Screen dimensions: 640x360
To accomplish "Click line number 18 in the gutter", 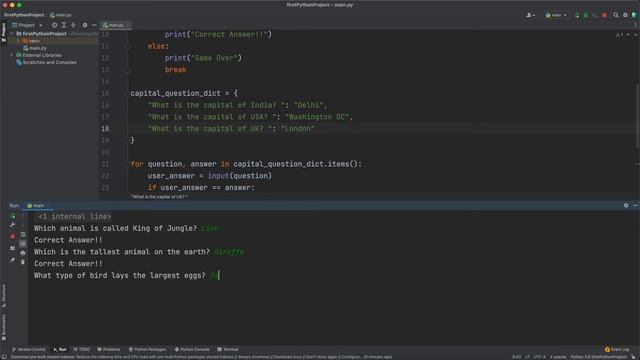I will point(105,129).
